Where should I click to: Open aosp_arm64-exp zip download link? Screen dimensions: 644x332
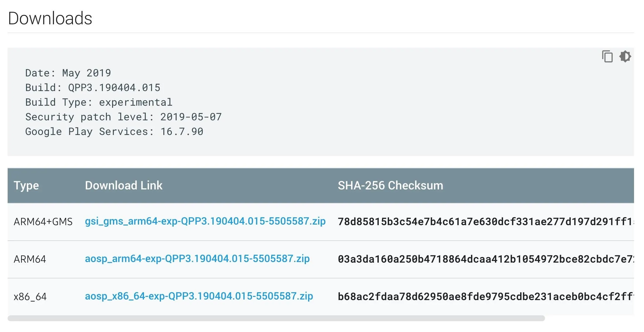(197, 259)
